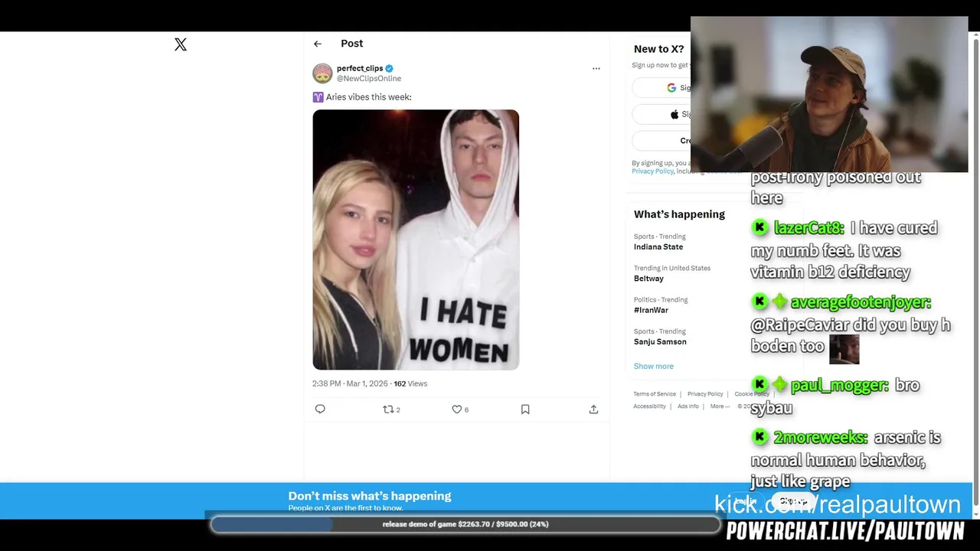Click the share upload icon
Viewport: 980px width, 551px height.
tap(593, 409)
